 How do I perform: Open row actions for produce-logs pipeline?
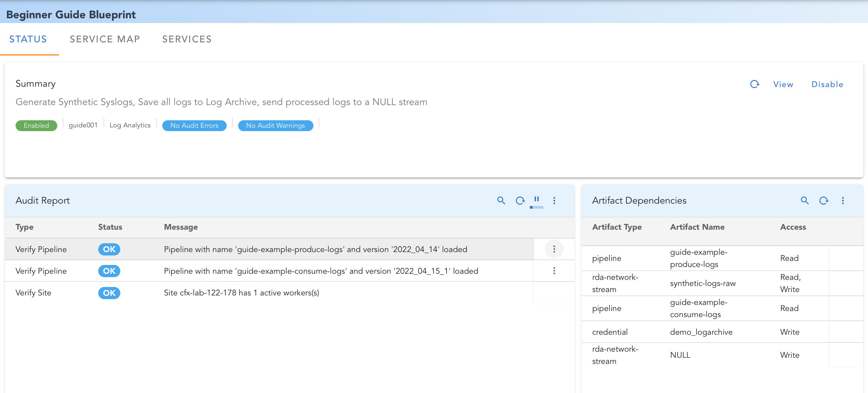[x=554, y=249]
